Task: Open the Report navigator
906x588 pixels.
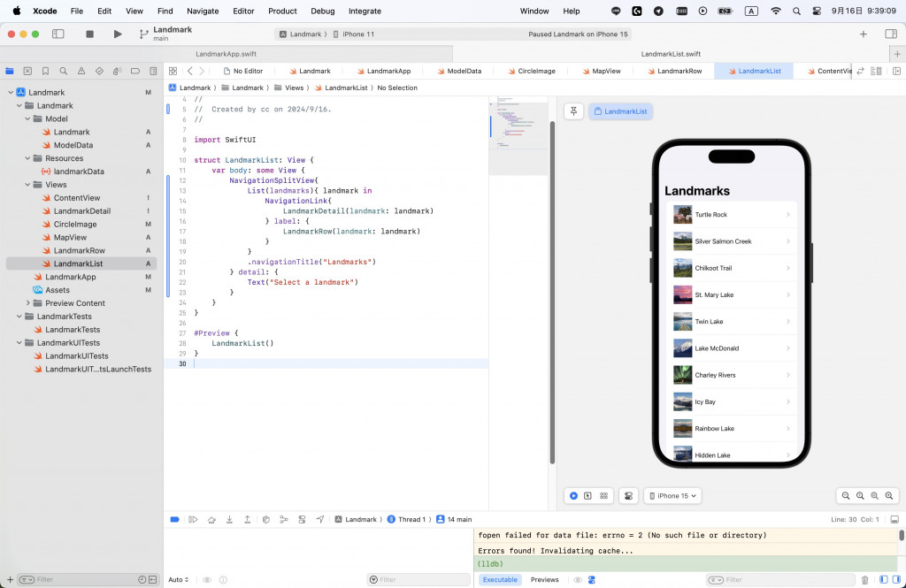Action: (153, 71)
